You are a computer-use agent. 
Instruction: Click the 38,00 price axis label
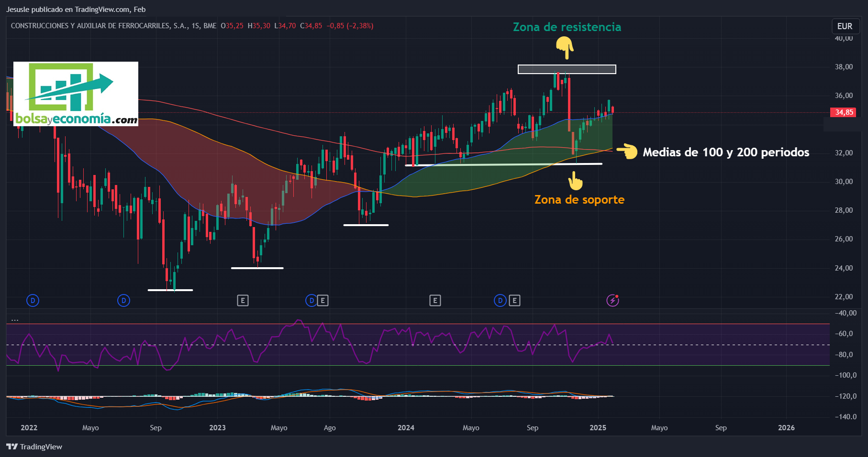[x=844, y=67]
